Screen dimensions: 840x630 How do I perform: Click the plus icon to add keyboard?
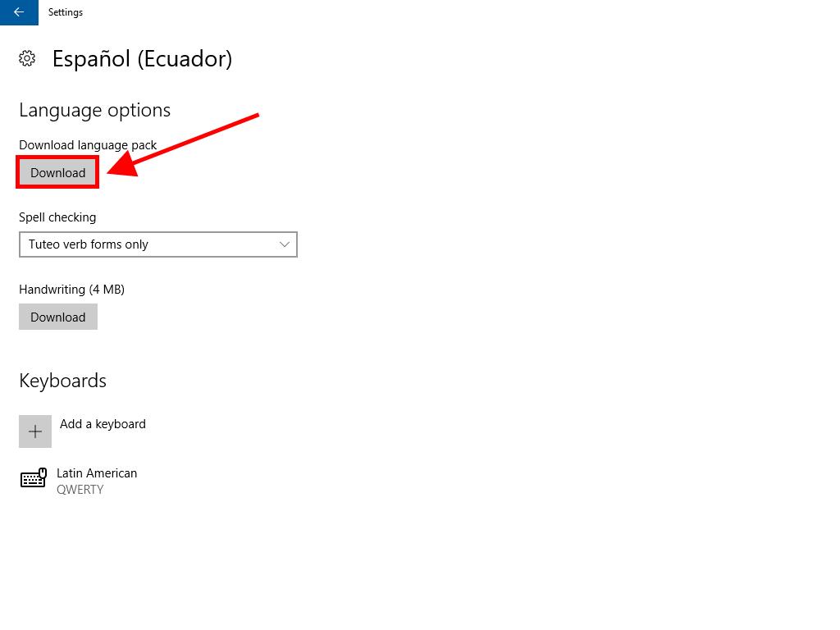click(x=35, y=431)
